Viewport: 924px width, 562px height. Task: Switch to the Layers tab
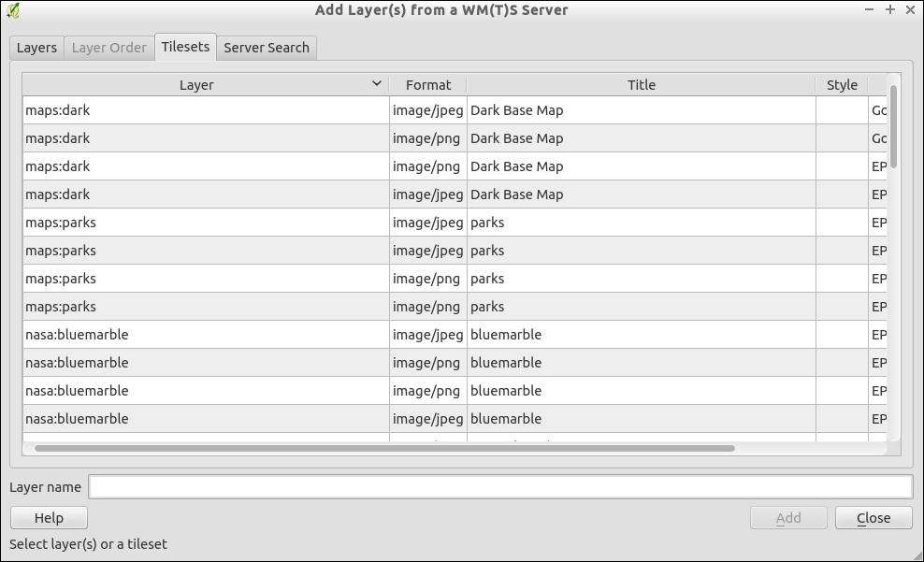point(37,48)
